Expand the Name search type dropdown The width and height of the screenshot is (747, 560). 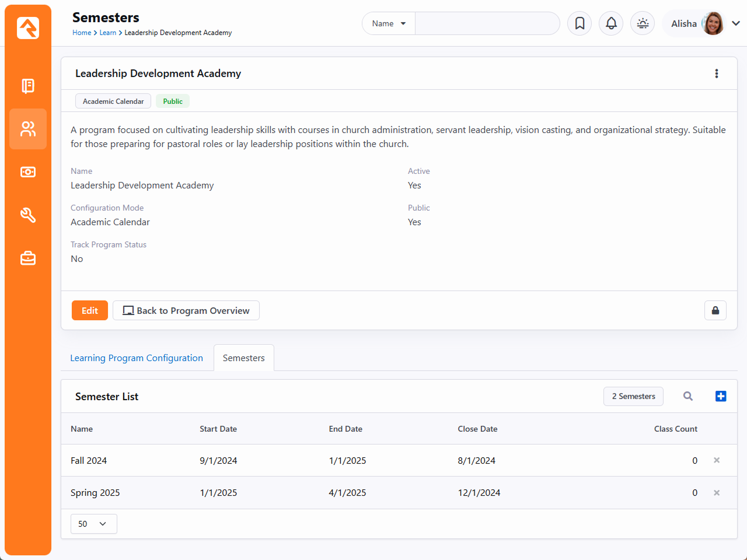(x=389, y=23)
